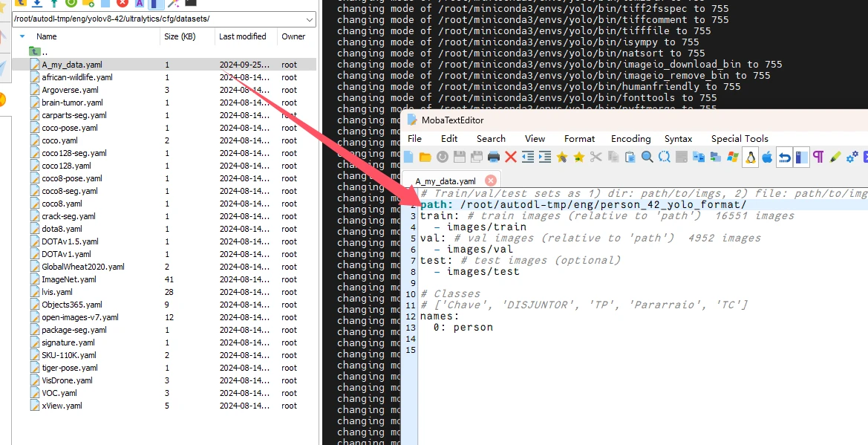Reload the file with the grey circular arrow
The image size is (868, 445).
[443, 157]
